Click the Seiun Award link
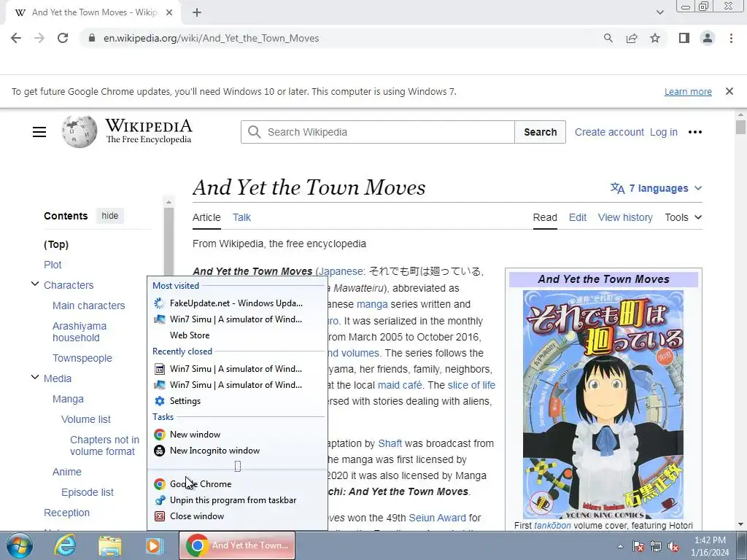The width and height of the screenshot is (747, 560). tap(438, 518)
